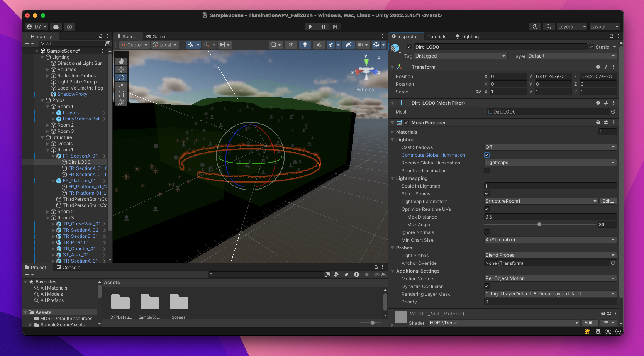Toggle Dirt_LOD0 active checkbox

coord(409,47)
